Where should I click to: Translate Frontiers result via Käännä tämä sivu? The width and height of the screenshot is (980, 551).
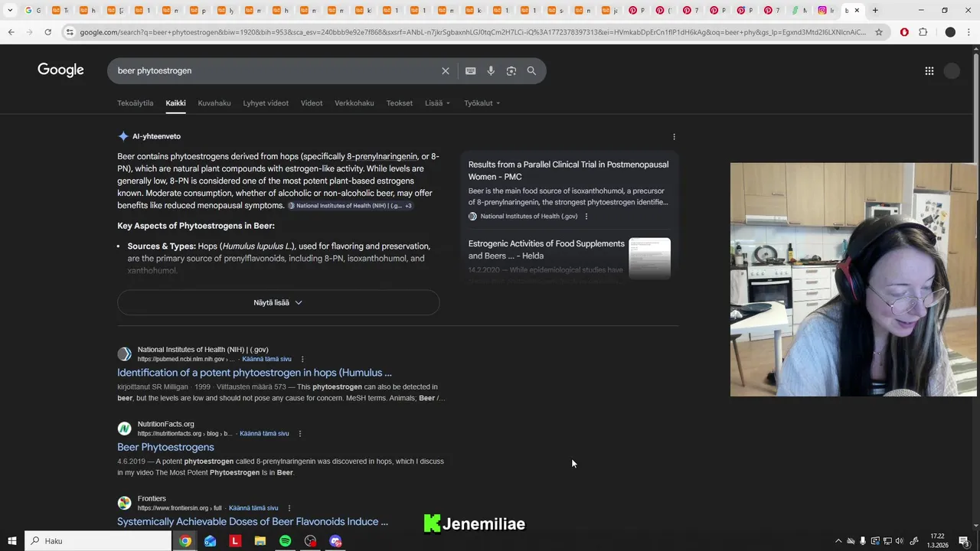(x=253, y=508)
